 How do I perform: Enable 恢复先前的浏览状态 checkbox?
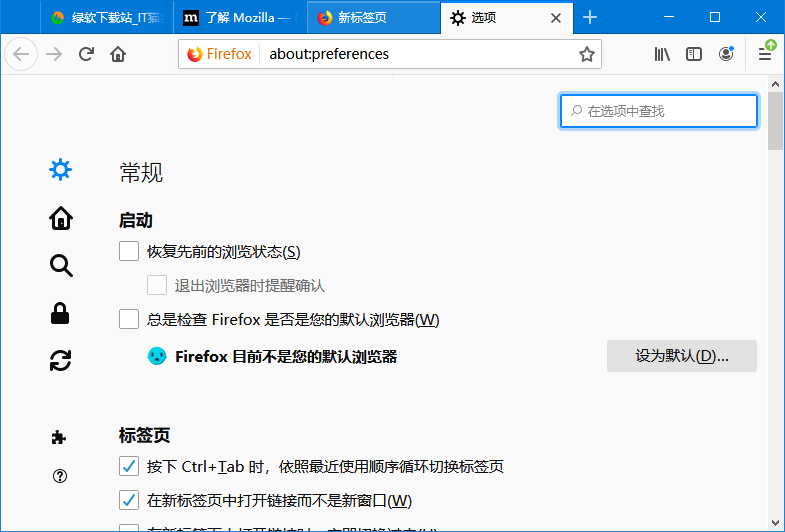pyautogui.click(x=129, y=251)
